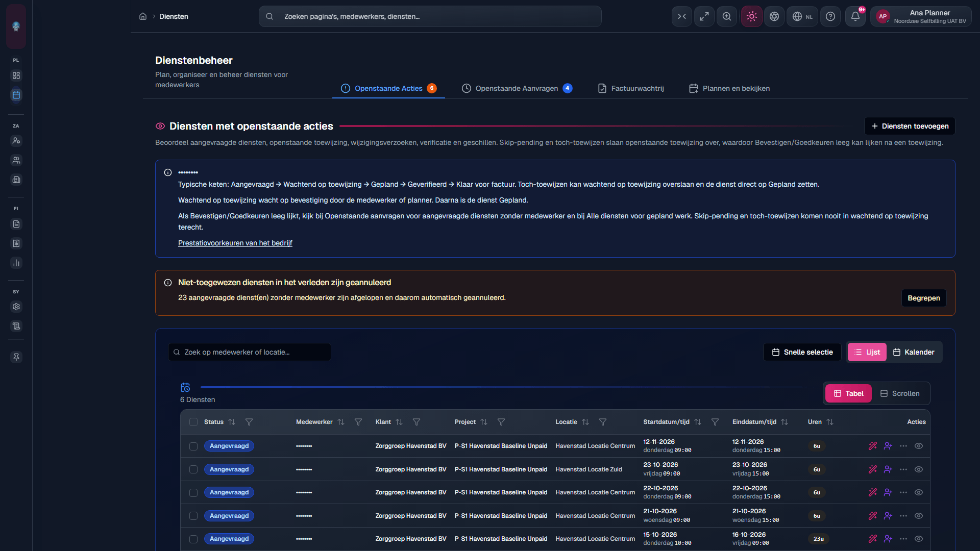Switch to Lijst view
Screen dimensions: 980x551
point(867,352)
